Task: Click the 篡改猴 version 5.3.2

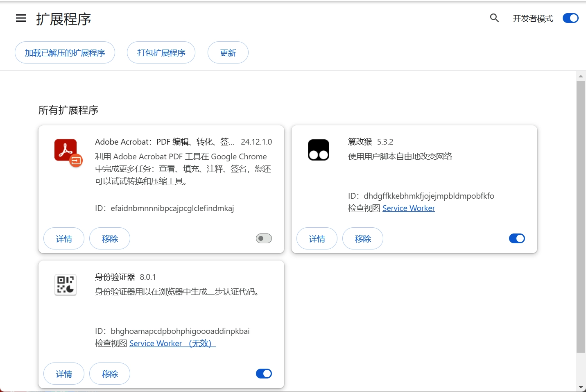Action: [385, 142]
